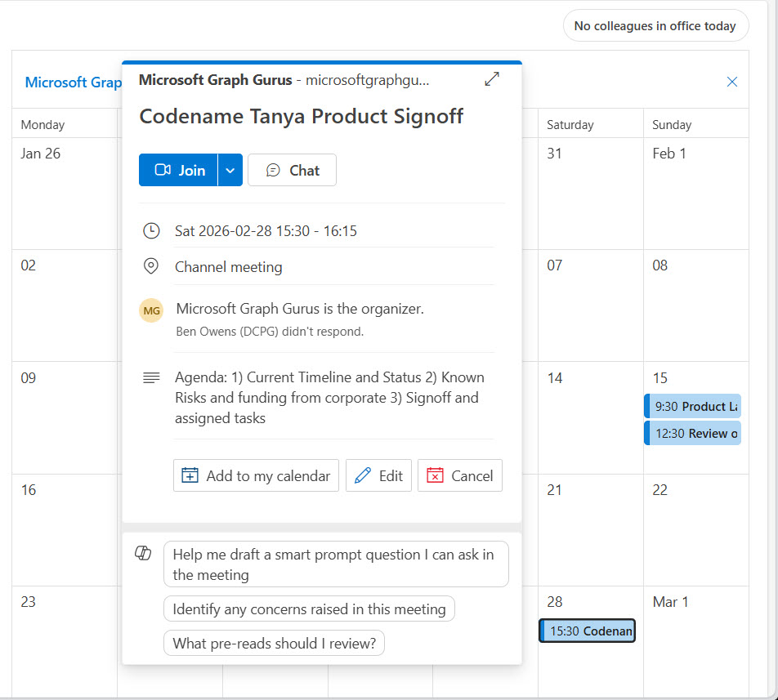778x700 pixels.
Task: Click the Copilot icon beside prompt suggestions
Action: [143, 553]
